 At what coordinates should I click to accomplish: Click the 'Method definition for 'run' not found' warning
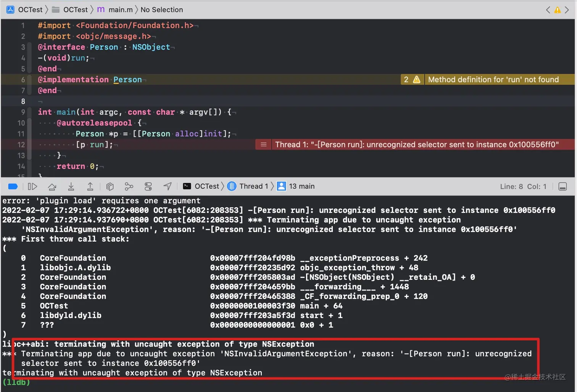tap(493, 79)
